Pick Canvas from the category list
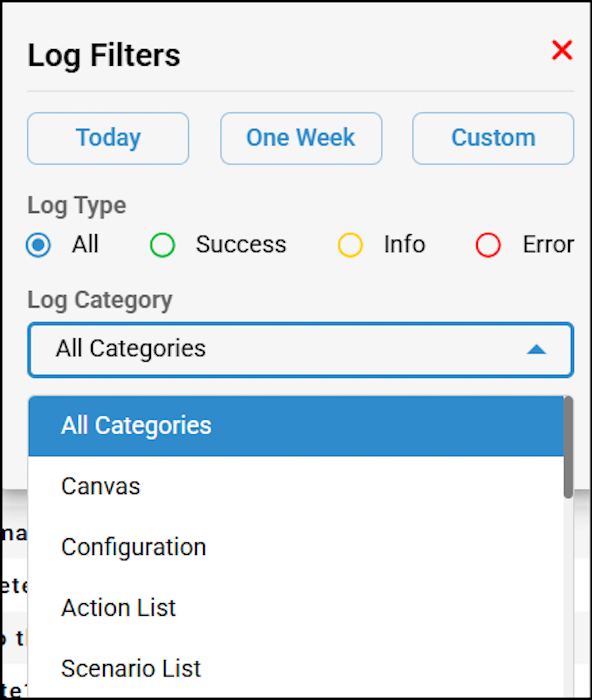The image size is (592, 700). [x=296, y=486]
